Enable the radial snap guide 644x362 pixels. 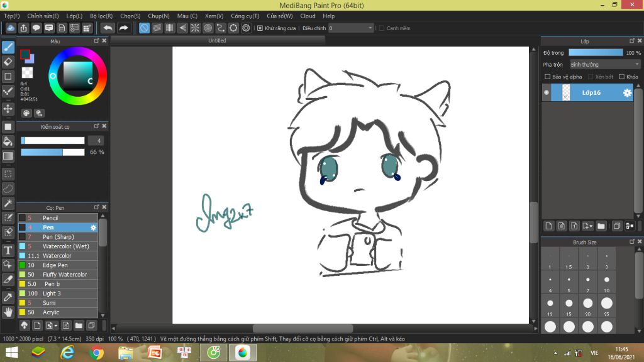(x=195, y=28)
